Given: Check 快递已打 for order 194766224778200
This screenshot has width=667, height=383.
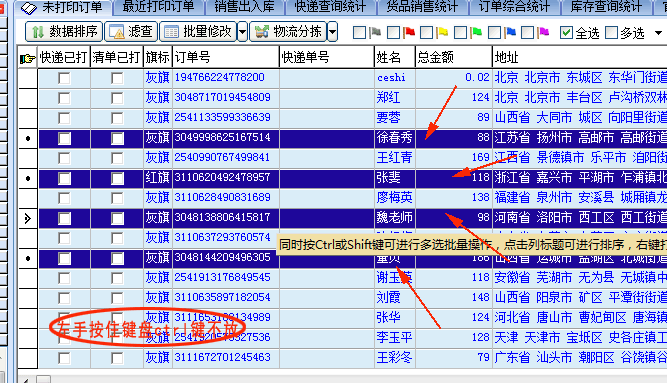Looking at the screenshot, I should pos(64,78).
